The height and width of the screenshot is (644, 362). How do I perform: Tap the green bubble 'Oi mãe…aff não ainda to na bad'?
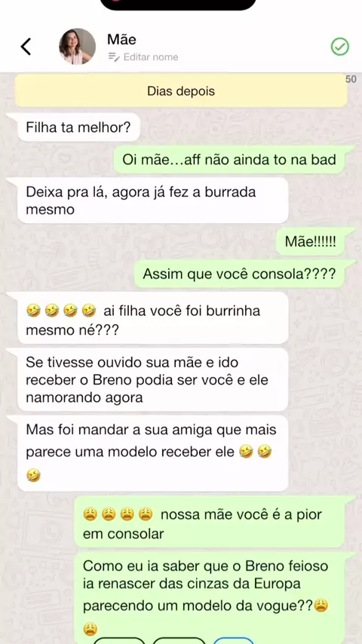click(229, 159)
